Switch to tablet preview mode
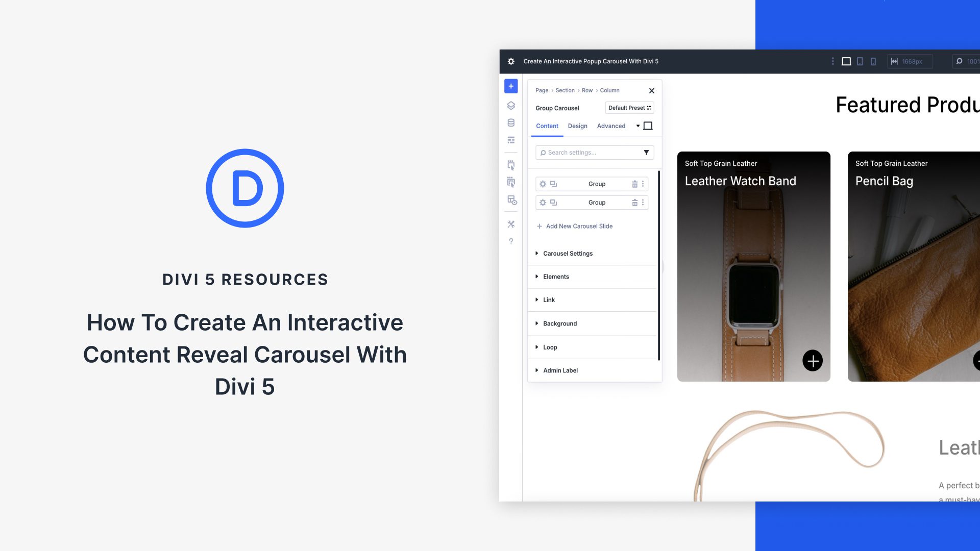The height and width of the screenshot is (551, 980). click(x=861, y=61)
